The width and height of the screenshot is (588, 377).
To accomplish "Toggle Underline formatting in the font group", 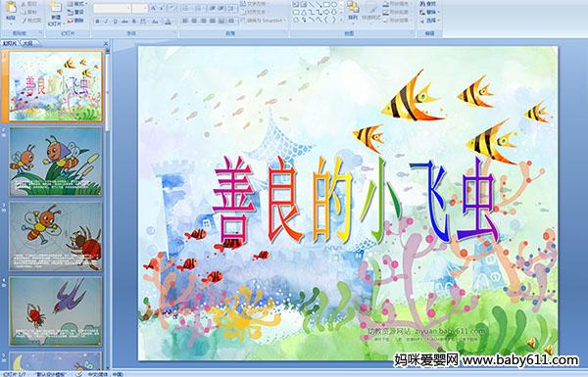I will pos(115,22).
